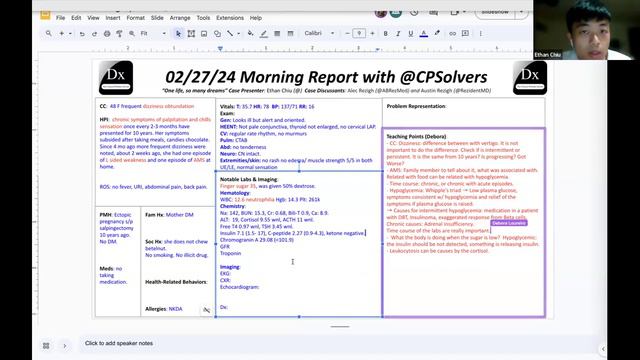The width and height of the screenshot is (640, 360).
Task: Expand the filmstrip with chevron arrow
Action: point(64,346)
